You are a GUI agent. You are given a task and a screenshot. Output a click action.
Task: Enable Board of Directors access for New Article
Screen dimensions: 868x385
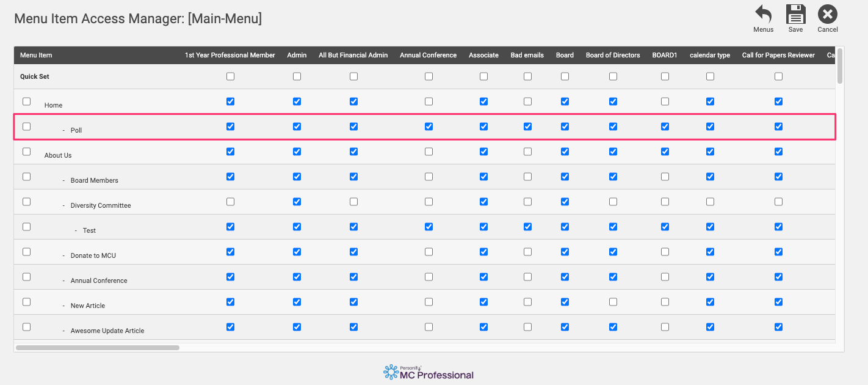[x=613, y=301]
